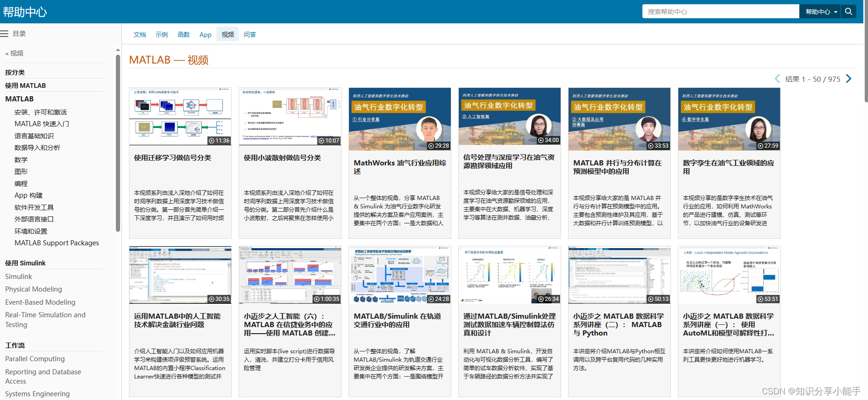Open Reporting and Database Access
The image size is (868, 400).
[43, 377]
